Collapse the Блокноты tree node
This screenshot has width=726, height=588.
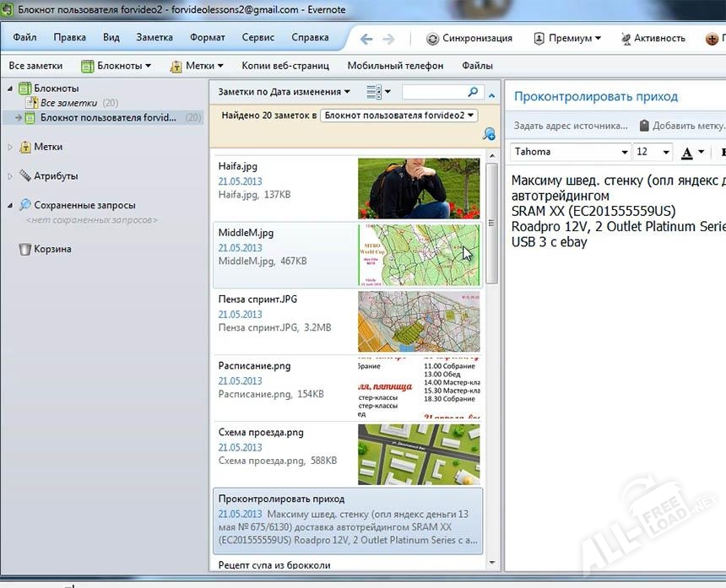click(10, 88)
